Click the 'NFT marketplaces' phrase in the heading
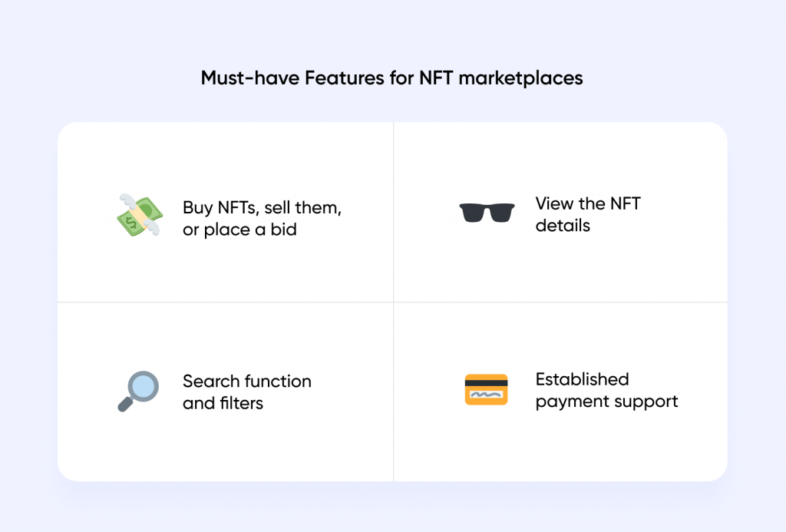The width and height of the screenshot is (786, 532). point(500,78)
